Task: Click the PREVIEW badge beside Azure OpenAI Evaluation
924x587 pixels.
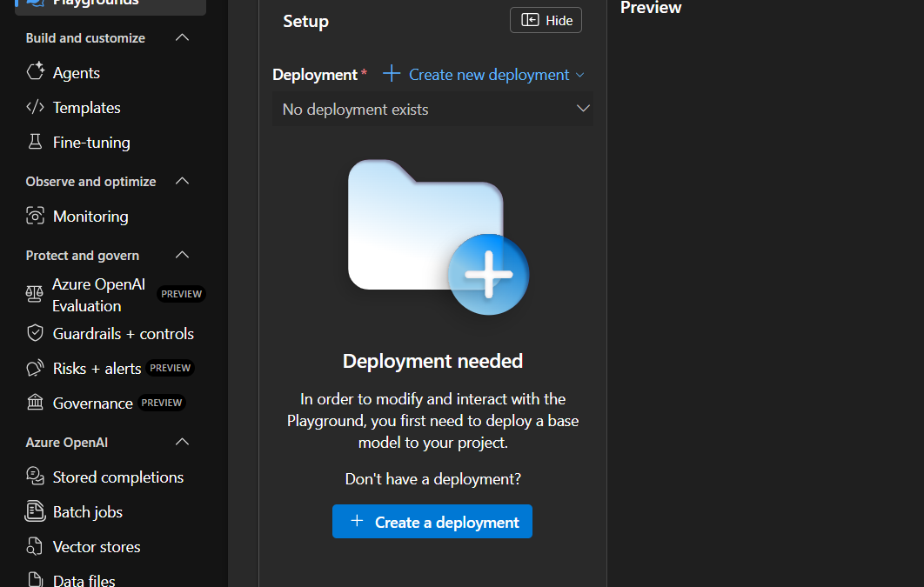Action: [182, 294]
